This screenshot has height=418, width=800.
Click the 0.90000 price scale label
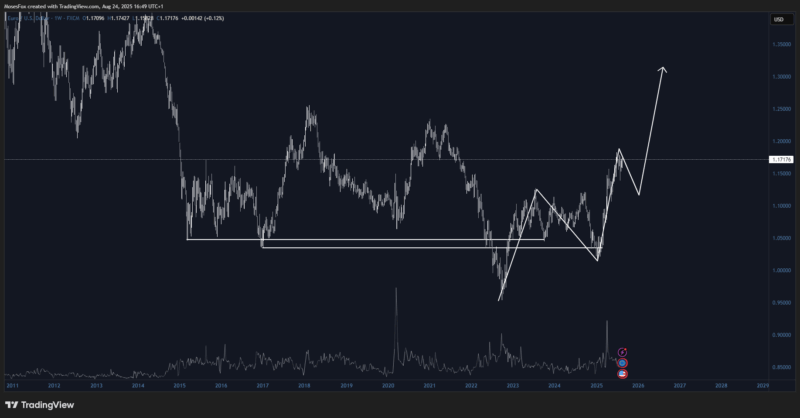tap(780, 335)
